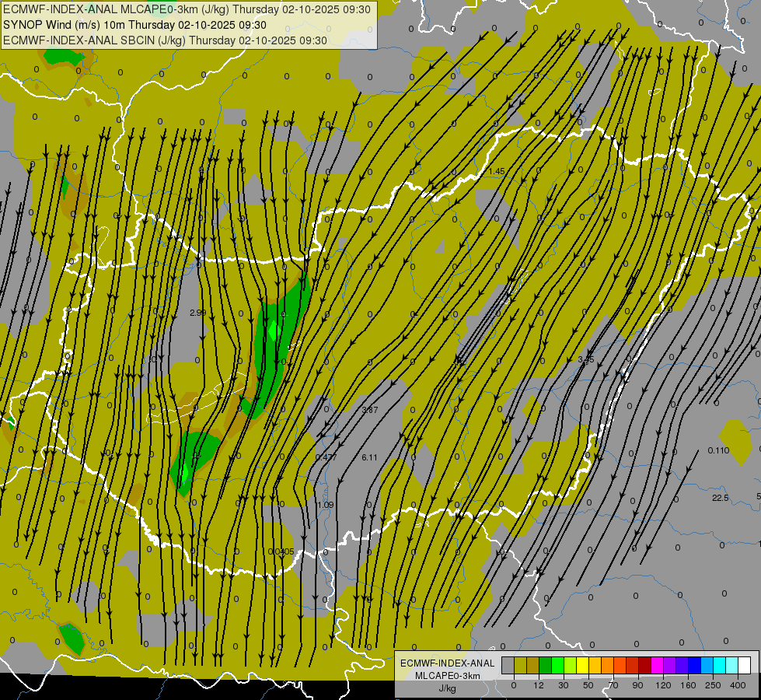This screenshot has width=761, height=700.
Task: Pick the dark red legend swatch
Action: (645, 666)
